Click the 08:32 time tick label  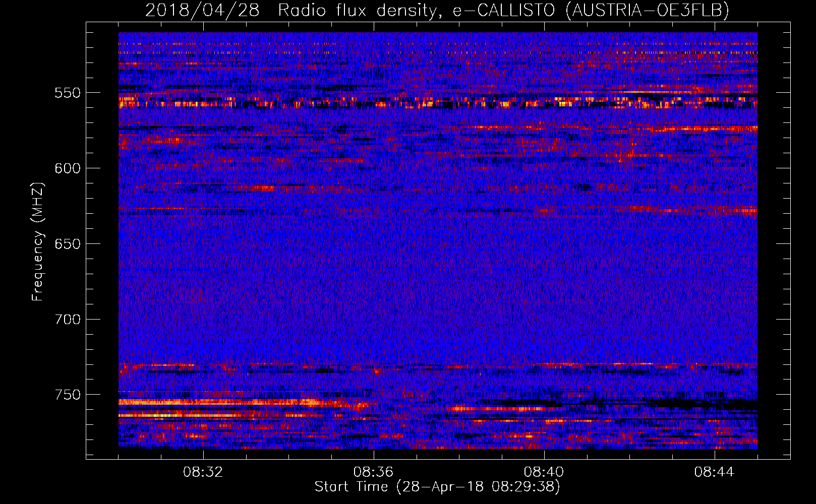[203, 472]
